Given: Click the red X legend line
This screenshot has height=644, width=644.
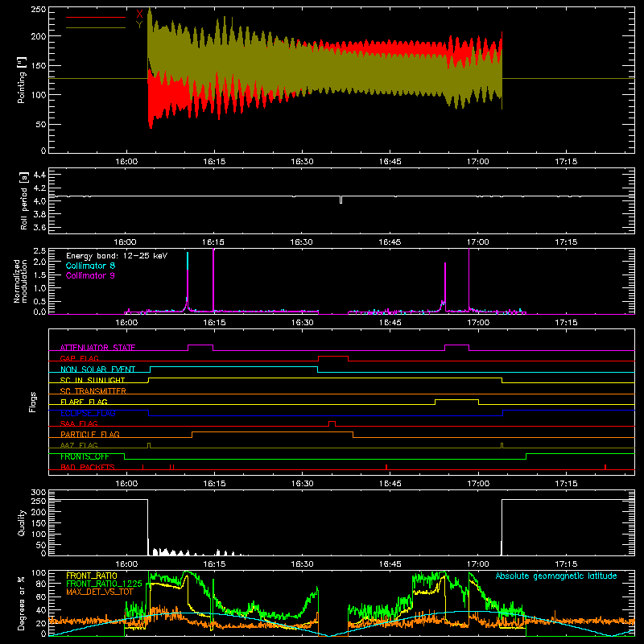Looking at the screenshot, I should click(96, 17).
